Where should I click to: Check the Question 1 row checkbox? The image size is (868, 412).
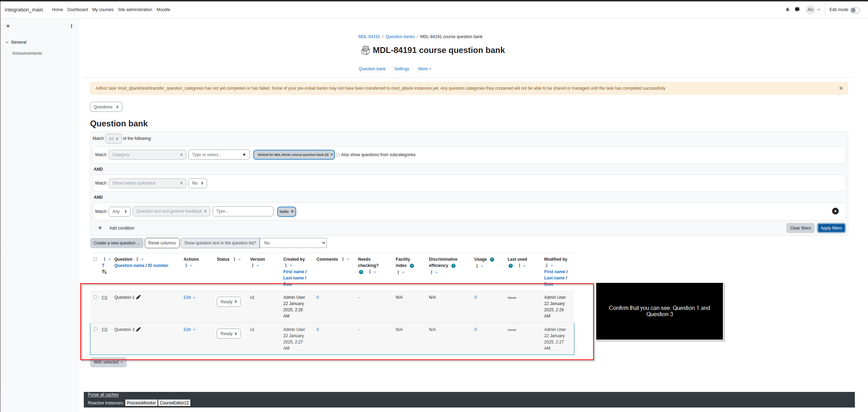pos(95,297)
